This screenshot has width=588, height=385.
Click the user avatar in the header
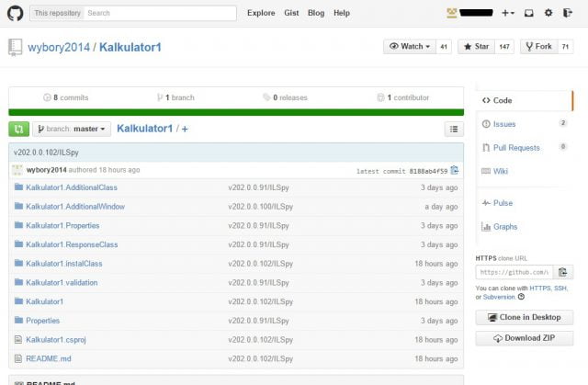point(452,13)
